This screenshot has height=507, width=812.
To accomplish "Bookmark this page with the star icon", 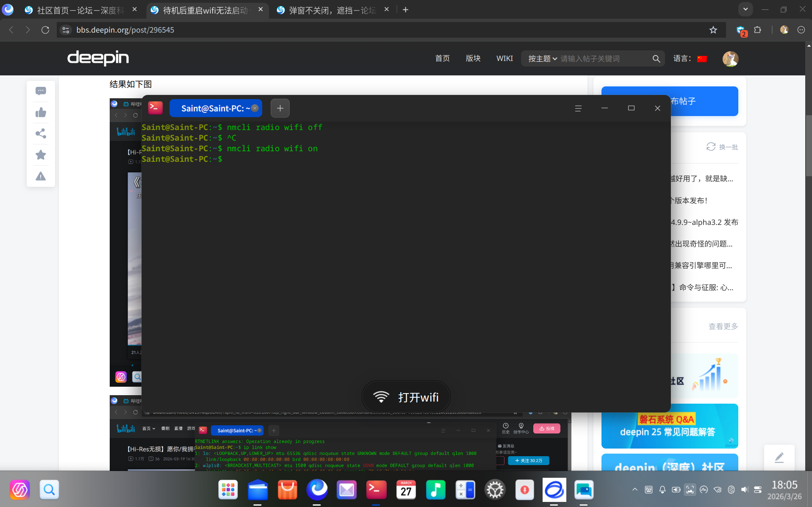I will 713,30.
